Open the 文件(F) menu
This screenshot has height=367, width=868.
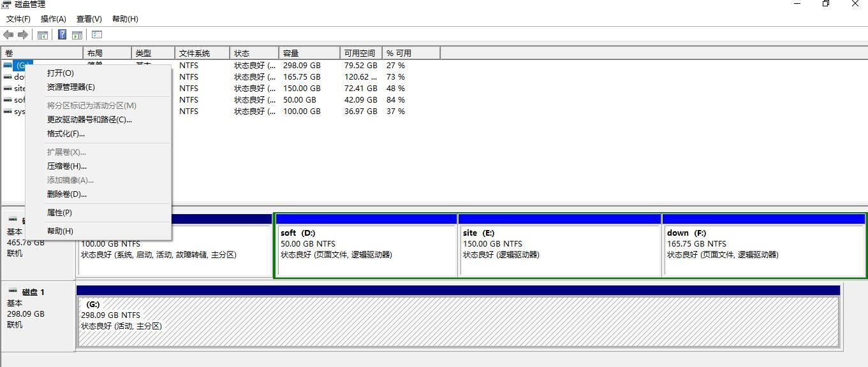click(x=18, y=19)
